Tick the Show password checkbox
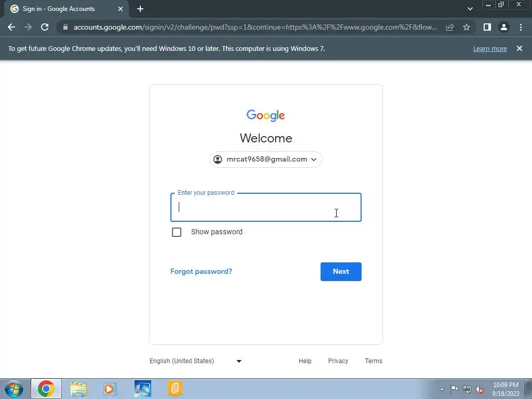Screen dimensions: 532x399 click(177, 232)
